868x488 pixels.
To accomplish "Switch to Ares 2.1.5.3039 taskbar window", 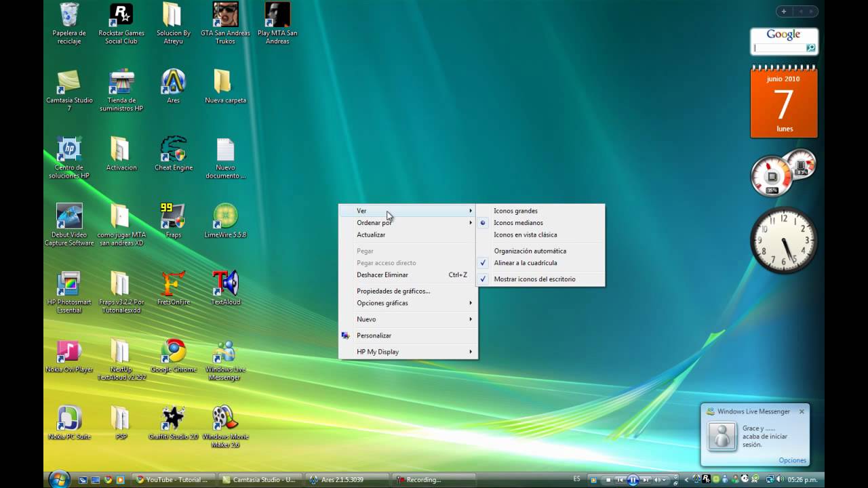I will point(349,480).
